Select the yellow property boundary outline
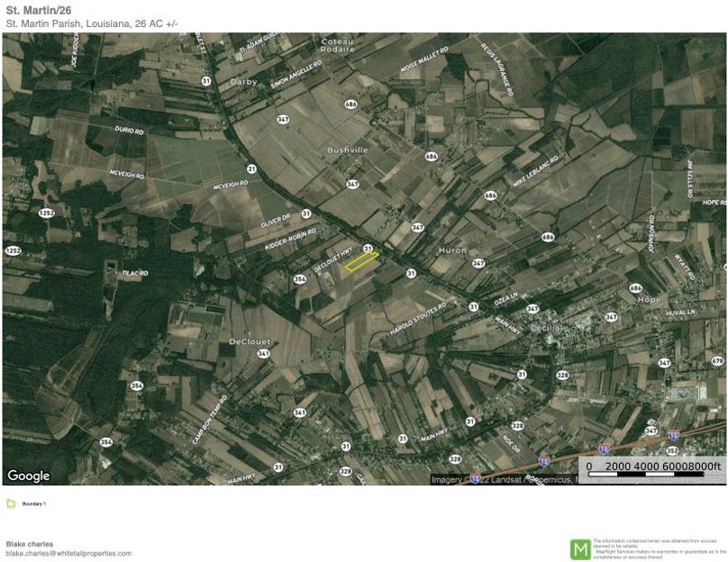 [x=359, y=262]
